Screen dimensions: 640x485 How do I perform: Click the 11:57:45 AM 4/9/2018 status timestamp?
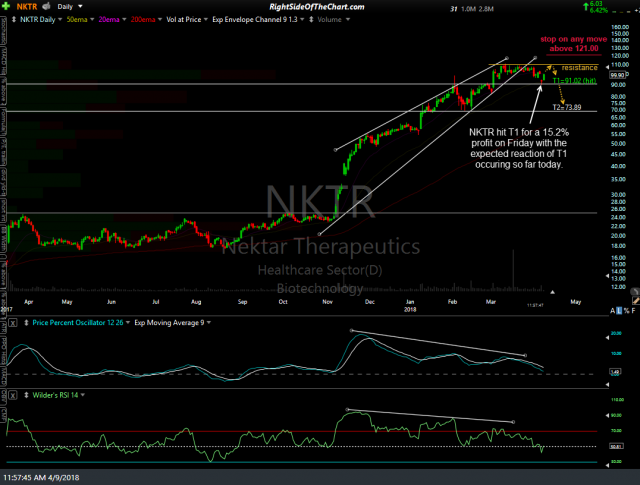click(x=41, y=477)
